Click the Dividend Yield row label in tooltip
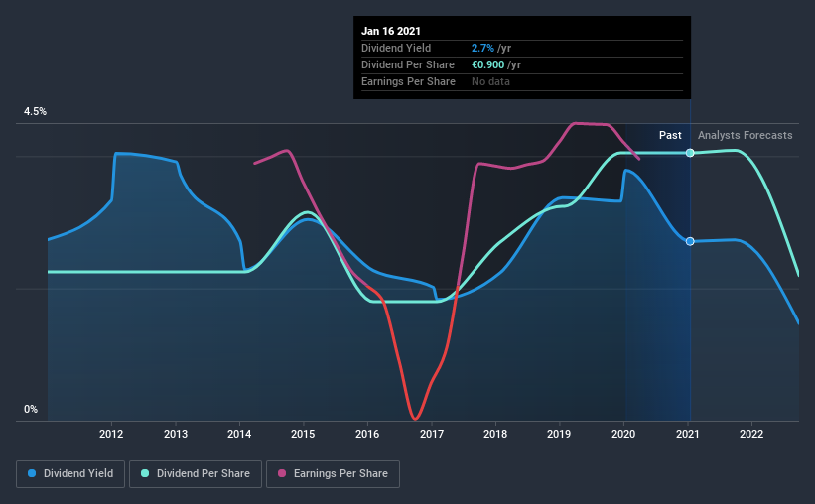This screenshot has width=815, height=504. 396,48
